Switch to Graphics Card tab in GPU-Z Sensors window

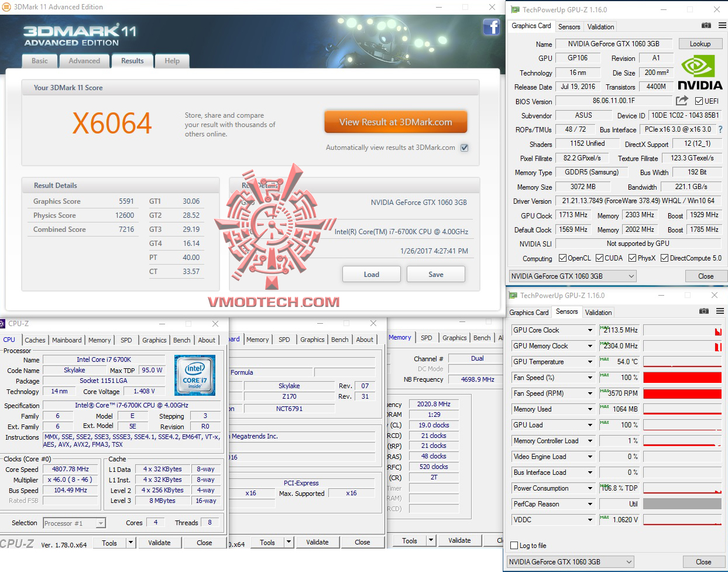(529, 313)
